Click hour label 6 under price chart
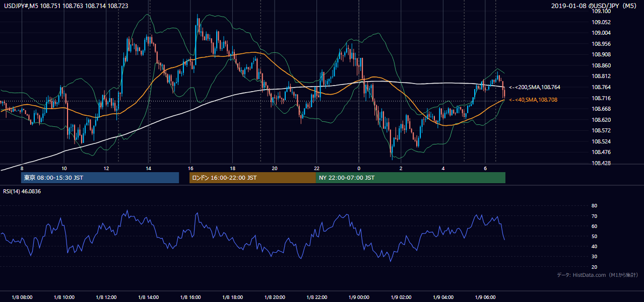 click(485, 168)
